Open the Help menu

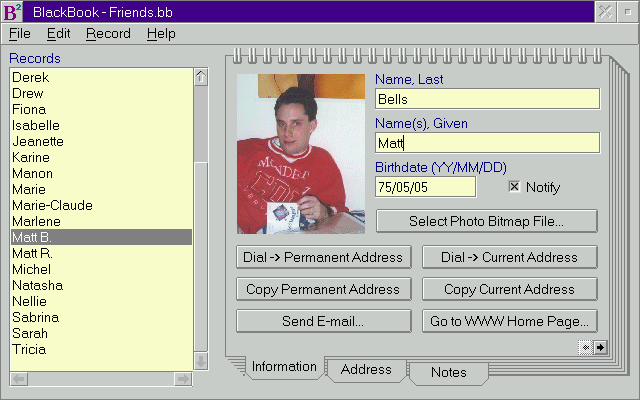(x=161, y=33)
